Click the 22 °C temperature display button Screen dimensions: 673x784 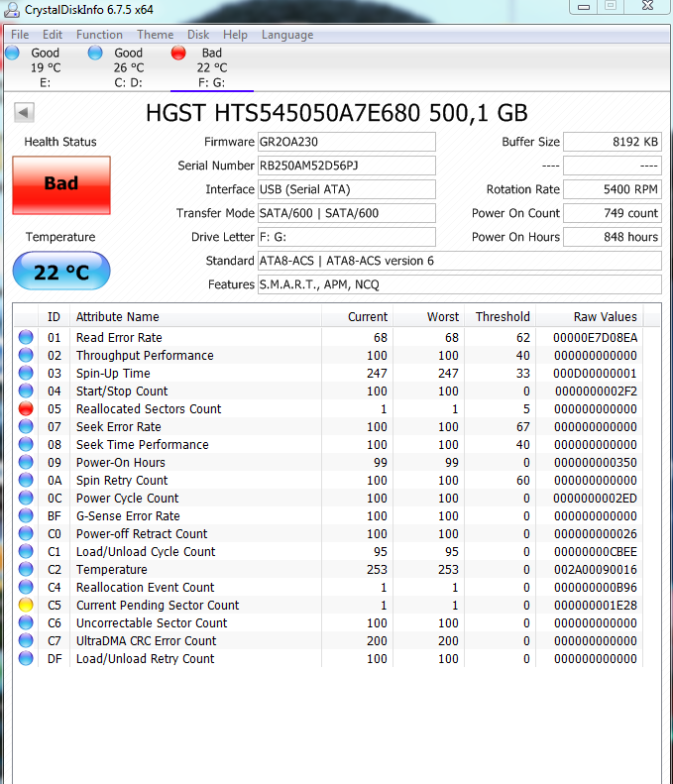pyautogui.click(x=61, y=271)
